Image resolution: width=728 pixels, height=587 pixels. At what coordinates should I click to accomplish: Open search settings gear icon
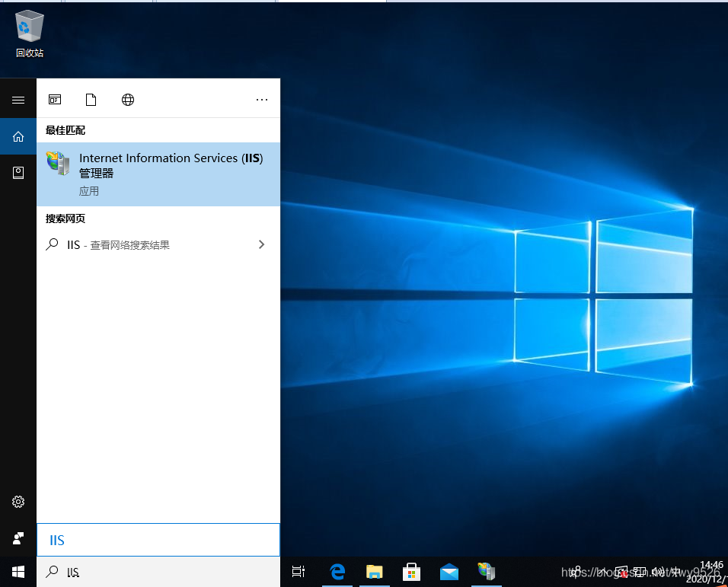pyautogui.click(x=18, y=502)
